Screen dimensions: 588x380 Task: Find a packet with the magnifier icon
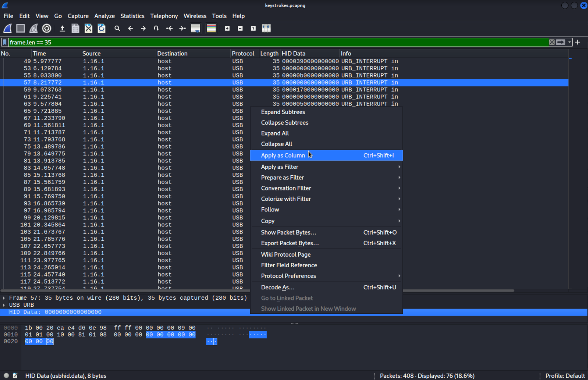pos(117,28)
